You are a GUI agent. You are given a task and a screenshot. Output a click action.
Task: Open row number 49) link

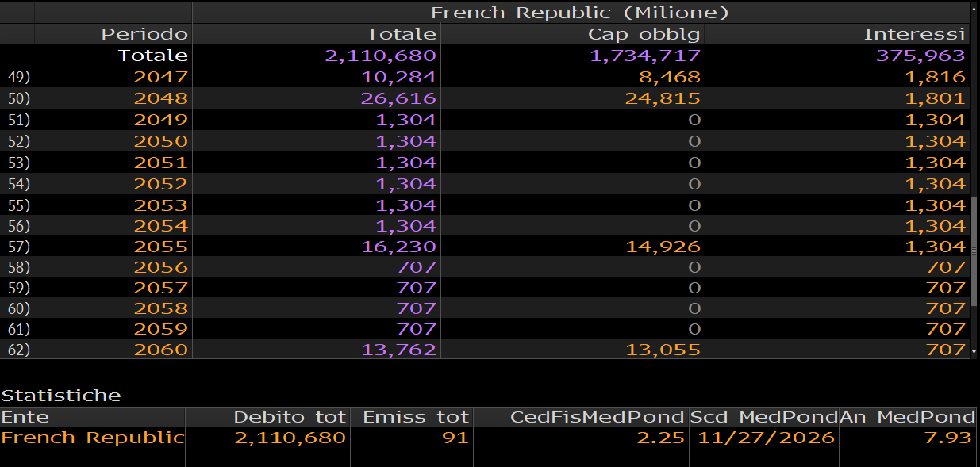point(19,77)
